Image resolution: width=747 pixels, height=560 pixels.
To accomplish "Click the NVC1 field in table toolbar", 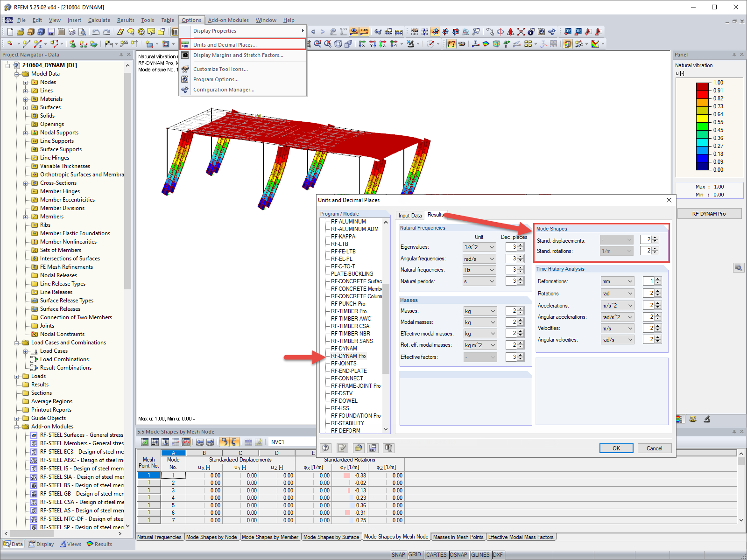I will 292,442.
